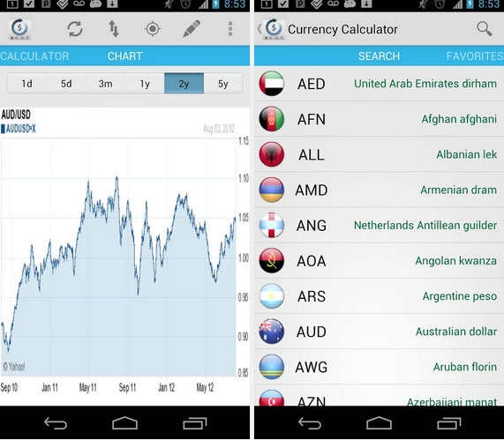
Task: Tap the app logo in the left toolbar
Action: 19,29
